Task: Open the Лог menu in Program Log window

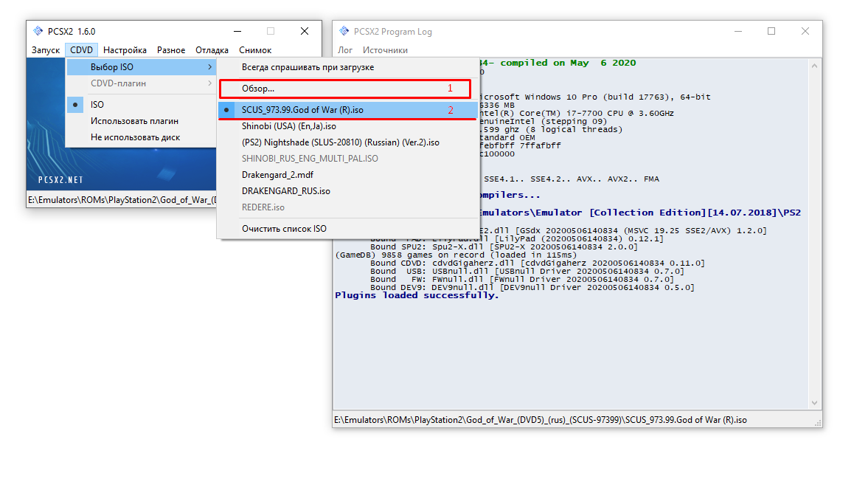Action: point(345,50)
